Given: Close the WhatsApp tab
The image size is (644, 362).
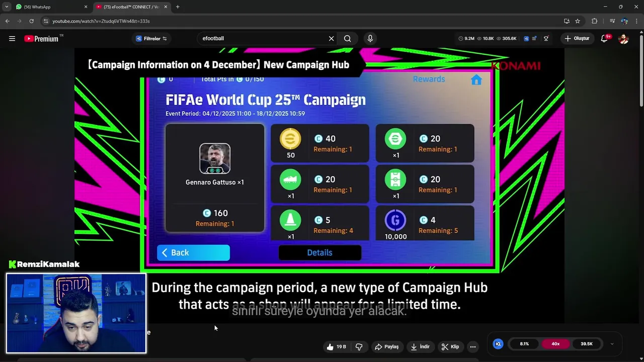Looking at the screenshot, I should pyautogui.click(x=86, y=7).
